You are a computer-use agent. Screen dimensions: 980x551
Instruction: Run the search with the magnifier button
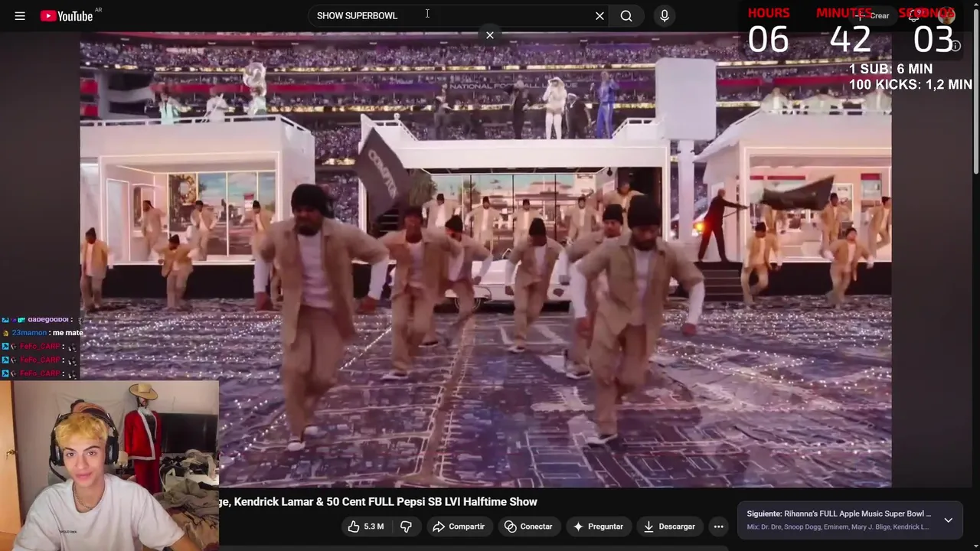pyautogui.click(x=626, y=15)
